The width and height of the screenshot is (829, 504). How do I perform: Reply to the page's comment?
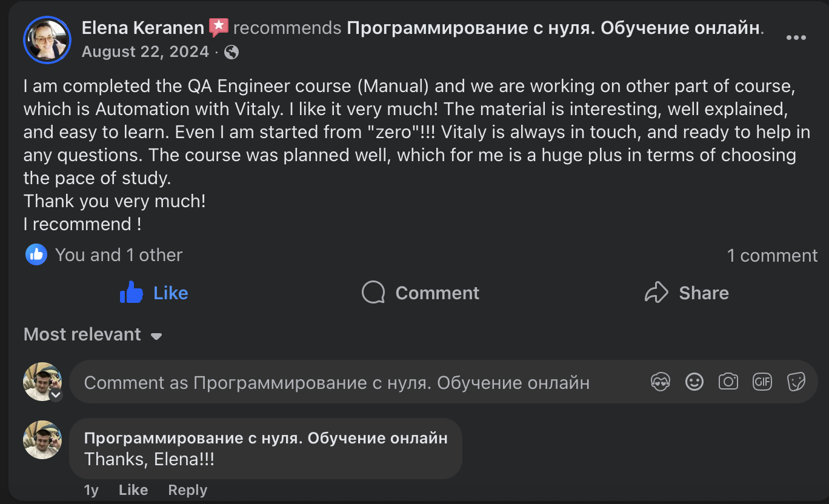click(187, 489)
